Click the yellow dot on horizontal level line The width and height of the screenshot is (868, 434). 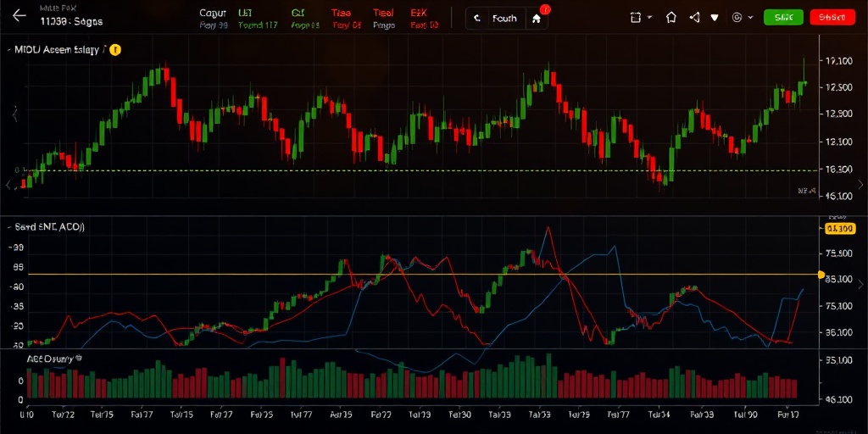click(821, 275)
